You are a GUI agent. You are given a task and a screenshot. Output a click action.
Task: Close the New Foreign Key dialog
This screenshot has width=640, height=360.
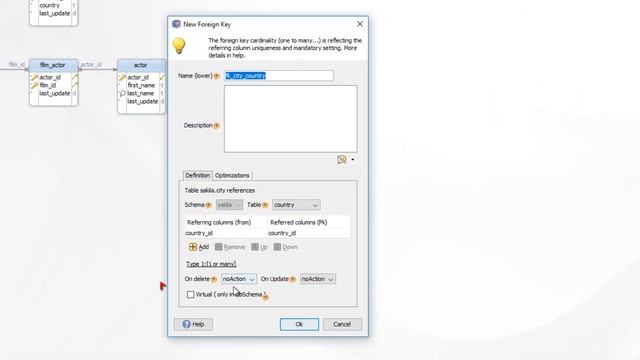click(x=360, y=24)
